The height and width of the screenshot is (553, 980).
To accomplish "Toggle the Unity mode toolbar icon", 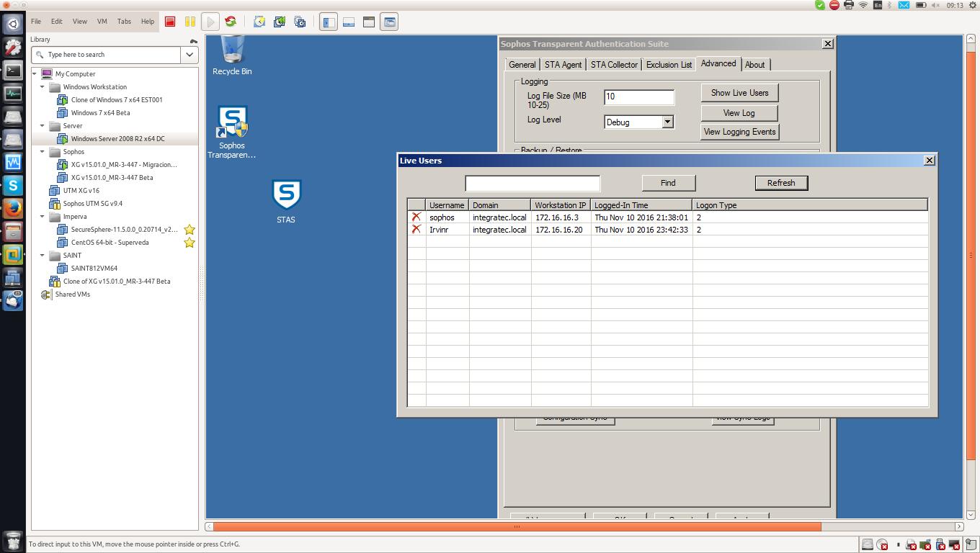I will pos(389,22).
